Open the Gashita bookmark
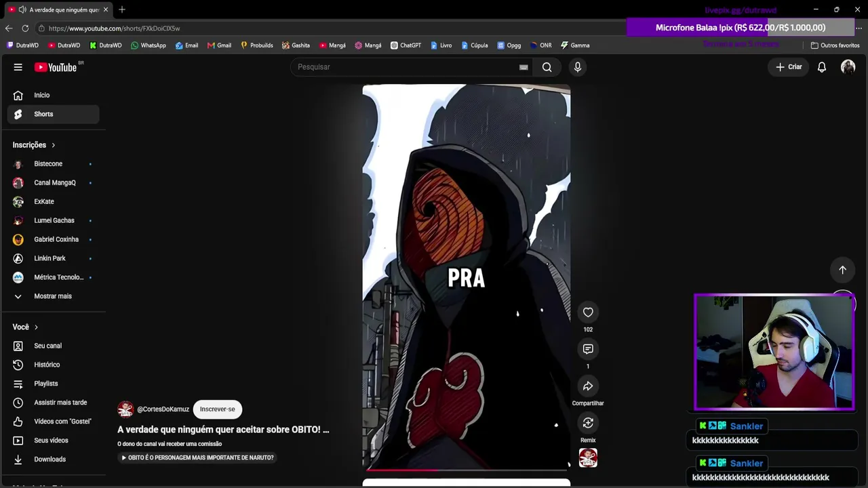 pos(296,45)
